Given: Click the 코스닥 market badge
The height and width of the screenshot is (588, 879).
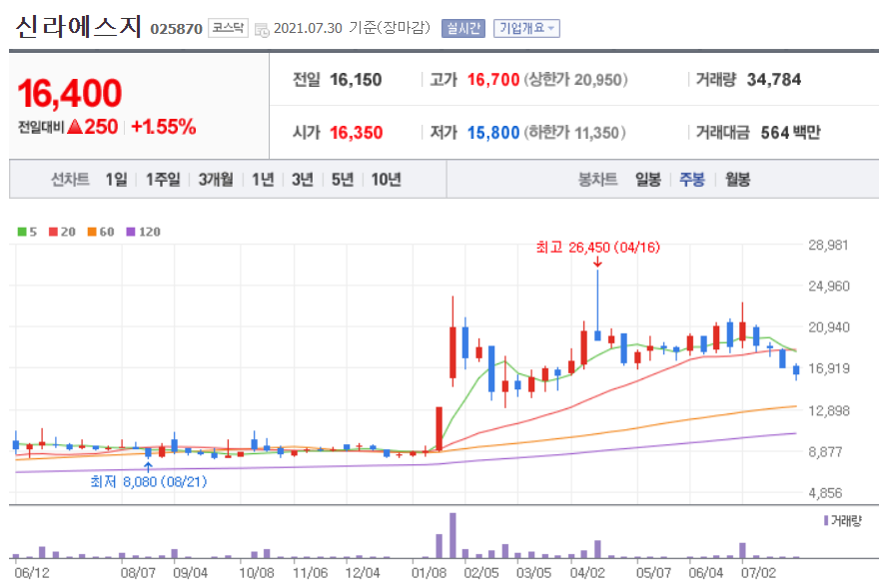Looking at the screenshot, I should tap(228, 28).
